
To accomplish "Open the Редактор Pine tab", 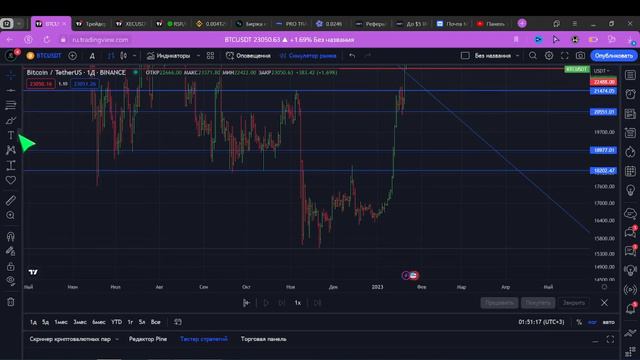I will [x=148, y=339].
